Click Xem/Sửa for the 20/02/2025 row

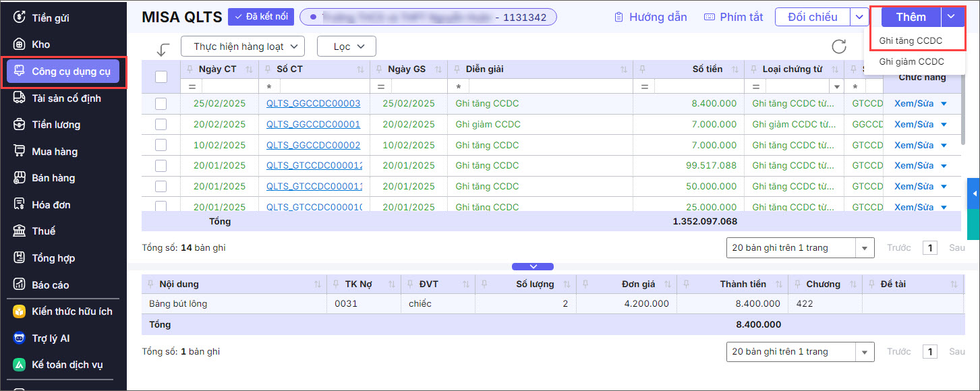point(914,125)
